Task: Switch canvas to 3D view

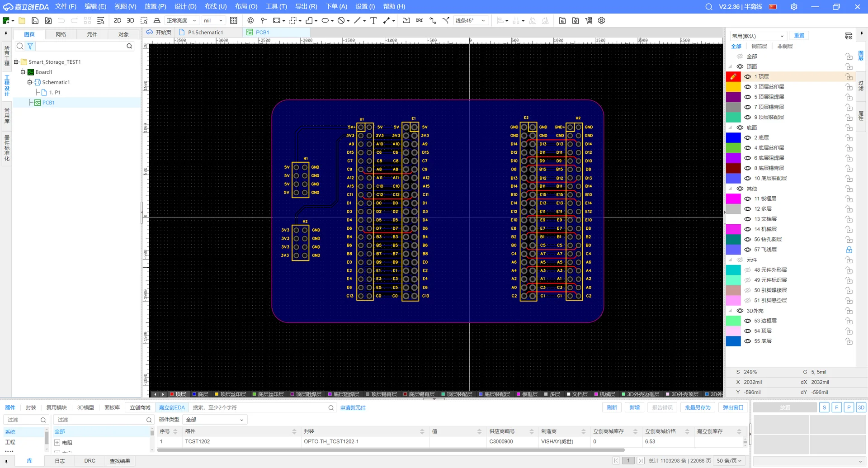Action: [130, 21]
